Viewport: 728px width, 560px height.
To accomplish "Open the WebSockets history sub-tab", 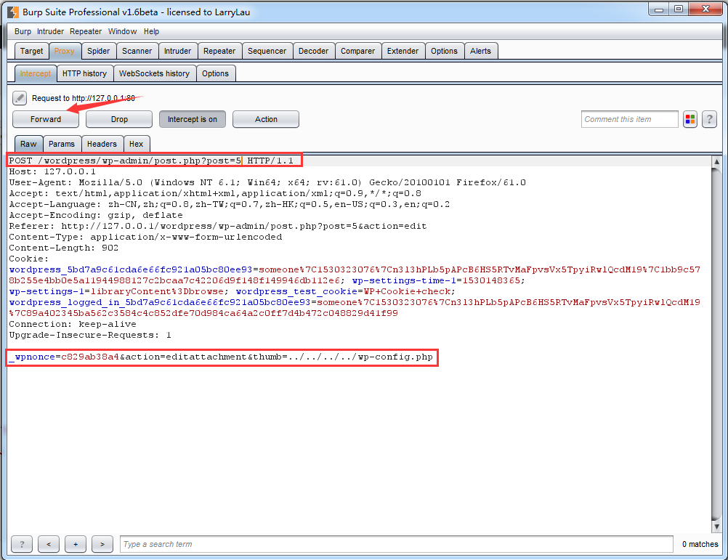I will coord(154,73).
